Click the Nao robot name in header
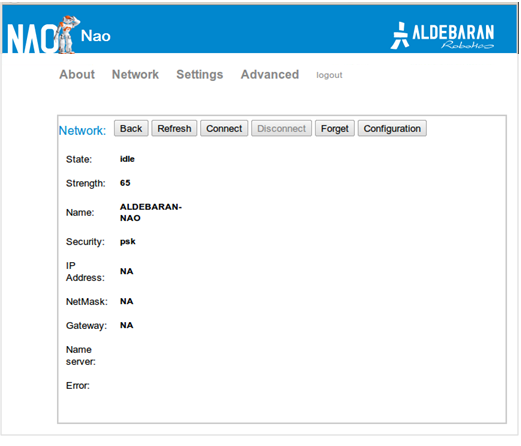This screenshot has width=521, height=446. point(96,36)
